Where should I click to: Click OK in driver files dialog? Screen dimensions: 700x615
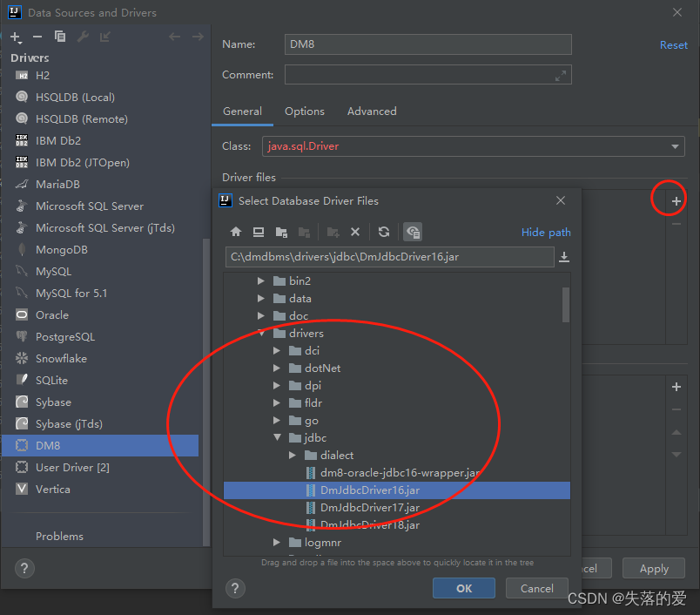coord(464,588)
